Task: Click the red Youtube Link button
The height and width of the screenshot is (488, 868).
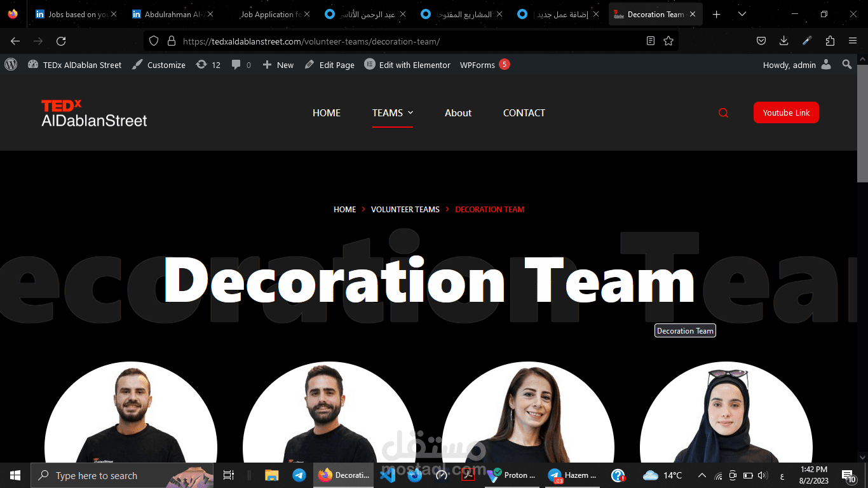Action: 786,112
